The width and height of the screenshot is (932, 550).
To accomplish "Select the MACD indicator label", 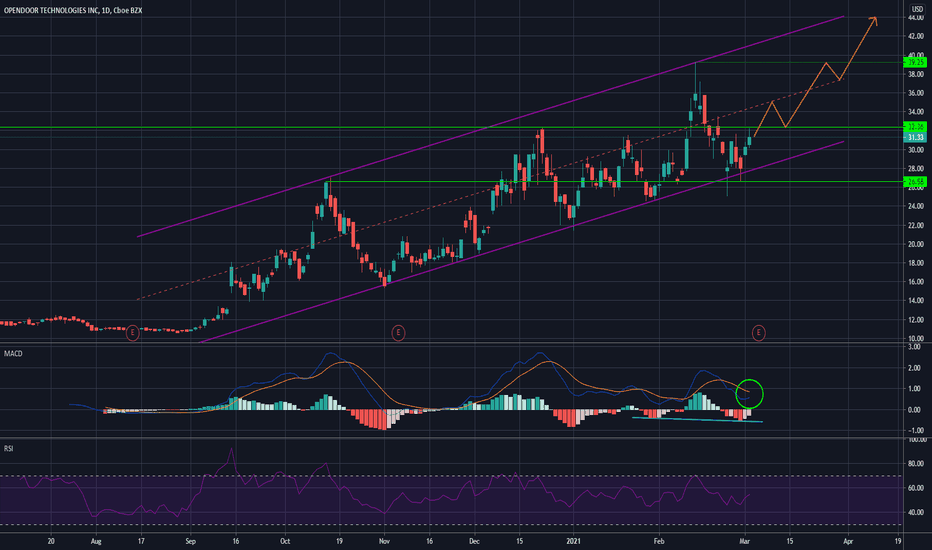I will (x=13, y=354).
